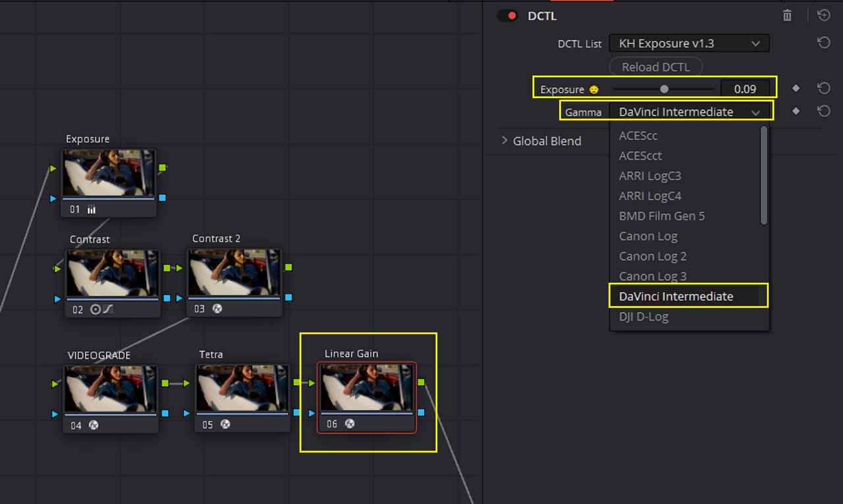Select the Contrast 2 node 03 thumbnail
Image resolution: width=843 pixels, height=504 pixels.
point(234,272)
